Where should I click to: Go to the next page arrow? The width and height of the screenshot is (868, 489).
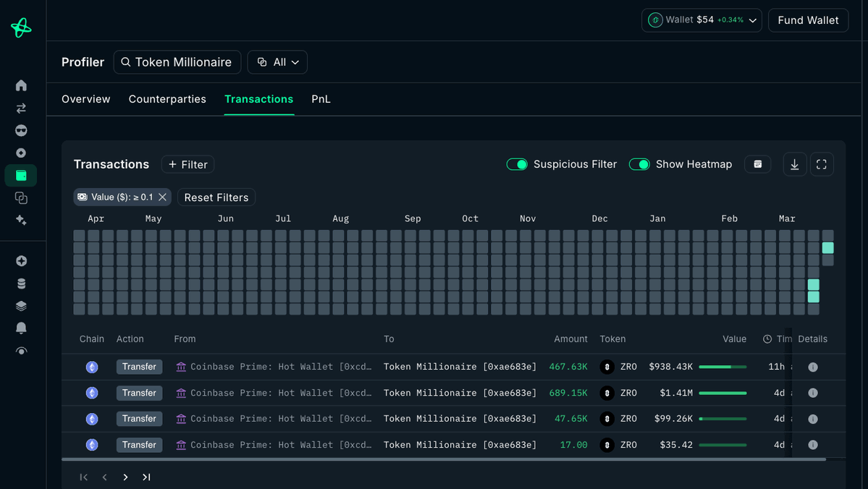point(126,477)
